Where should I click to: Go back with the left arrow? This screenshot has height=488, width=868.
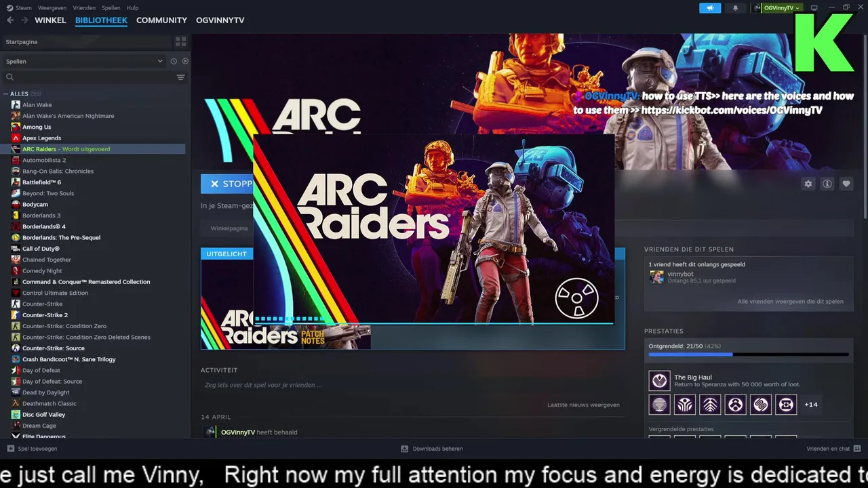10,20
